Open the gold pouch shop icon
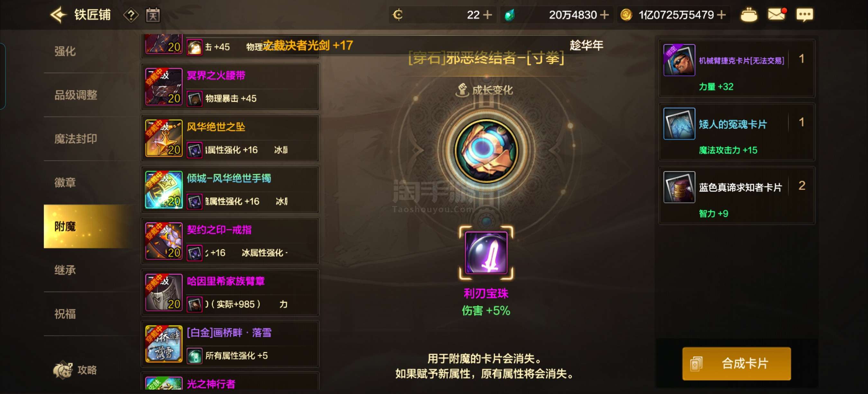The width and height of the screenshot is (868, 394). [749, 15]
